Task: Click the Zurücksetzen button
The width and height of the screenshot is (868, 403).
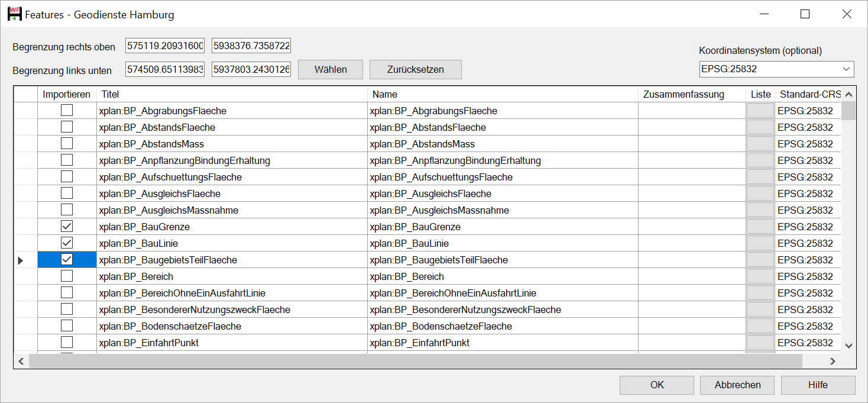Action: (415, 70)
